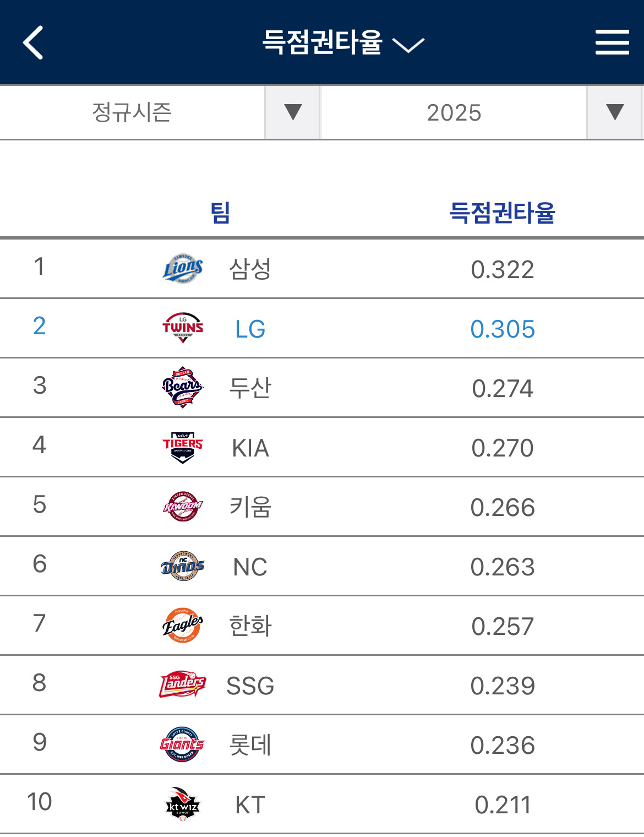Click the Hanwha Eagles logo
The height and width of the screenshot is (837, 644).
[x=183, y=626]
